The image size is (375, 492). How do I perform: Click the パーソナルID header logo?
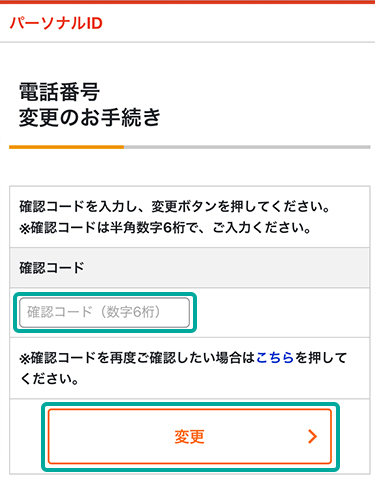[56, 23]
